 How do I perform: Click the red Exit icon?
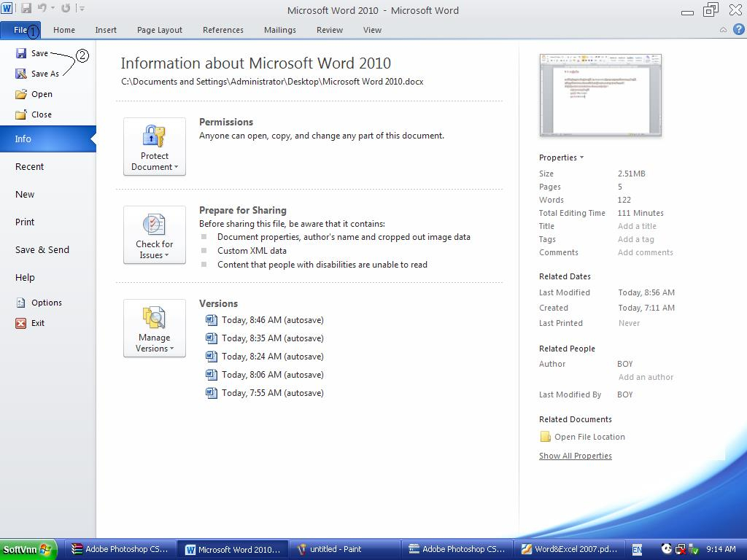point(21,323)
